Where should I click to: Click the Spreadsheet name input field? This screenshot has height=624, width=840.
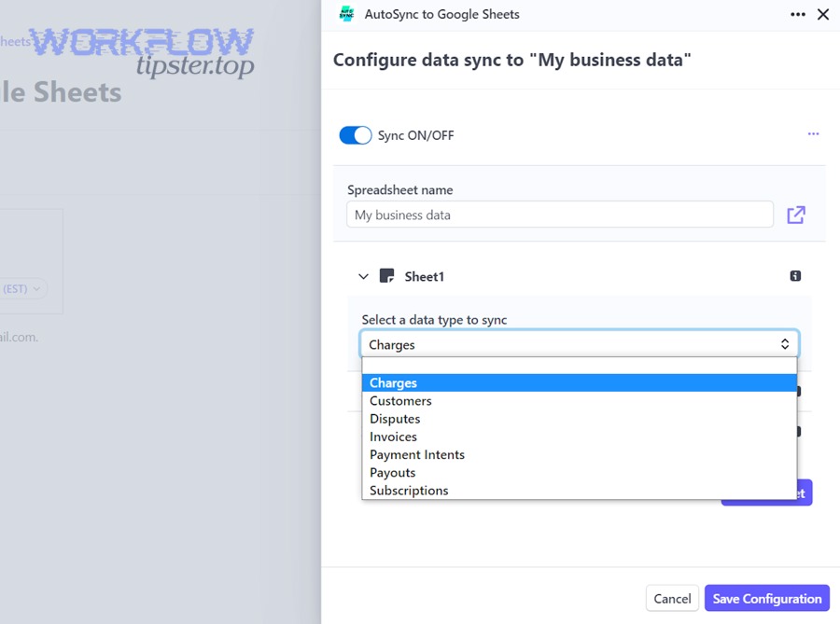(560, 215)
